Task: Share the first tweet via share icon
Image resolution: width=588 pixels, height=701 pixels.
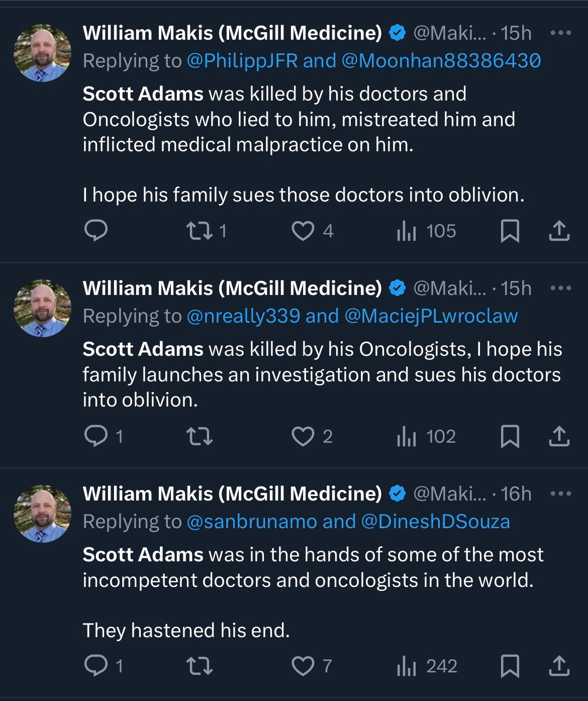Action: pyautogui.click(x=559, y=231)
